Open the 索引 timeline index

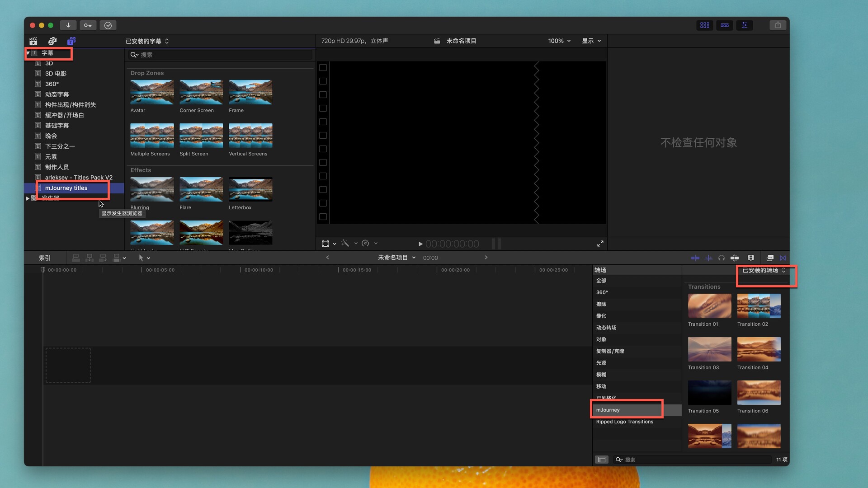[45, 258]
